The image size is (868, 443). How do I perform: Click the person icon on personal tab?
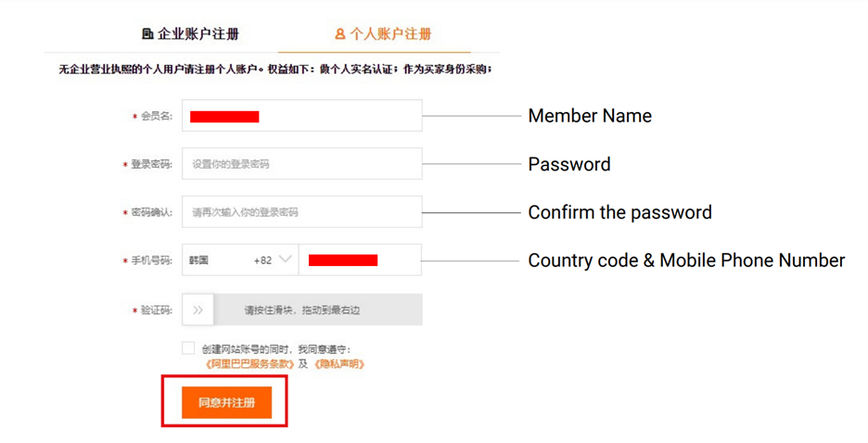[x=339, y=34]
